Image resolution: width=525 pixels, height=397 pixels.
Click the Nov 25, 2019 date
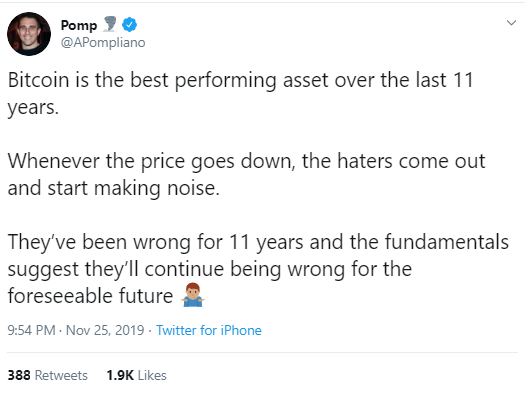105,330
